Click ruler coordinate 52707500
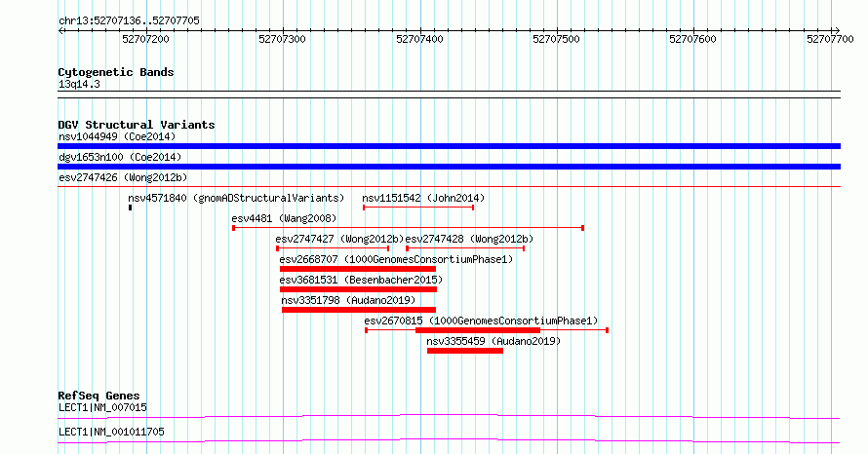 tap(556, 39)
